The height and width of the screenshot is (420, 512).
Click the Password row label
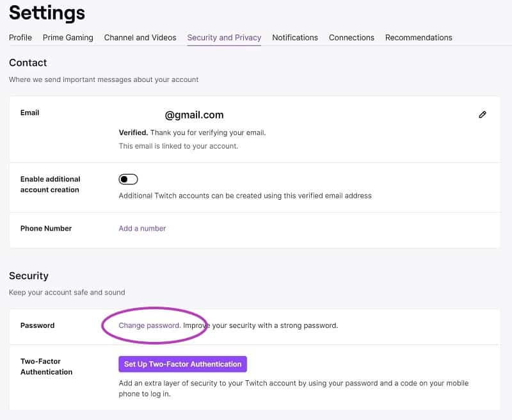(37, 325)
